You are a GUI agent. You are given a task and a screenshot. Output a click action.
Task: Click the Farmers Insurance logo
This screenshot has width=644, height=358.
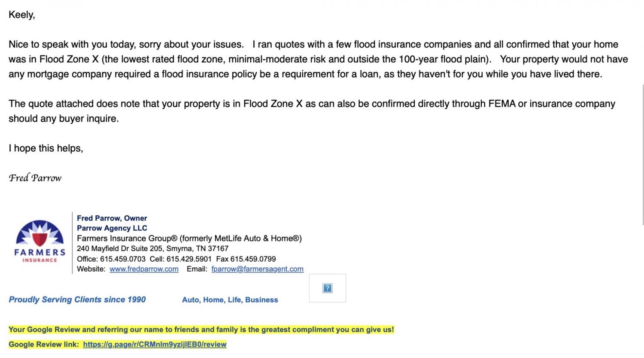(39, 242)
